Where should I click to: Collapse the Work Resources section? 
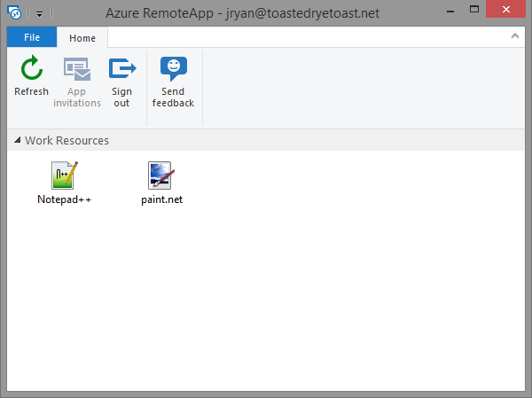pos(18,140)
